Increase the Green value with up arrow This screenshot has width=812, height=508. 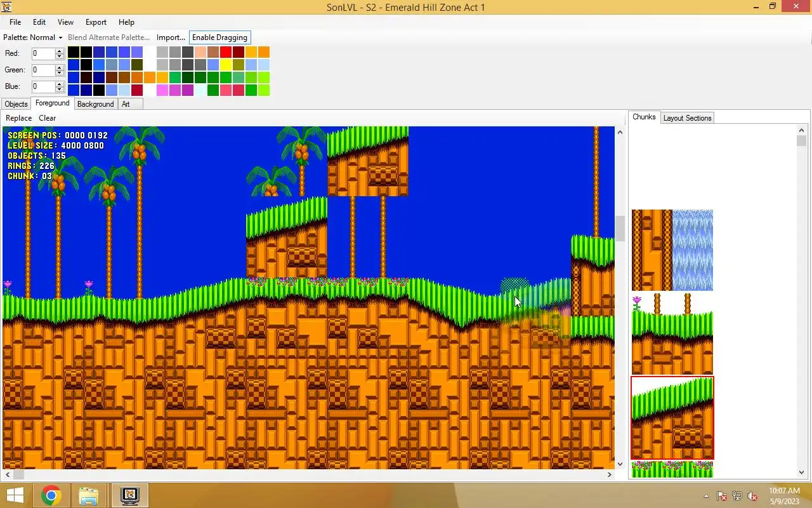pos(60,67)
